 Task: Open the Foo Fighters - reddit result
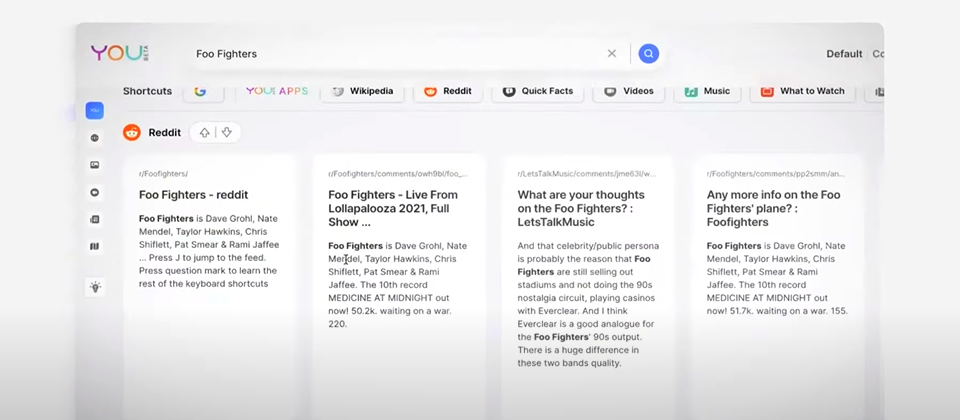193,195
